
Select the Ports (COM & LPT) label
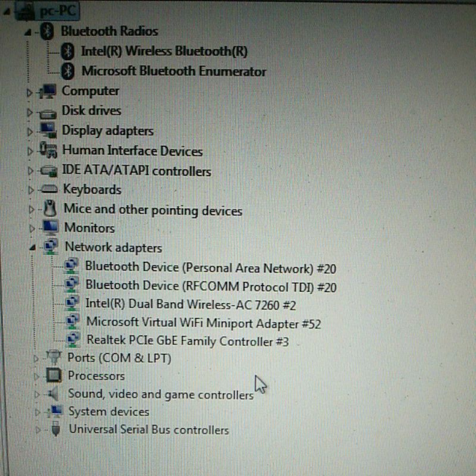click(x=120, y=358)
